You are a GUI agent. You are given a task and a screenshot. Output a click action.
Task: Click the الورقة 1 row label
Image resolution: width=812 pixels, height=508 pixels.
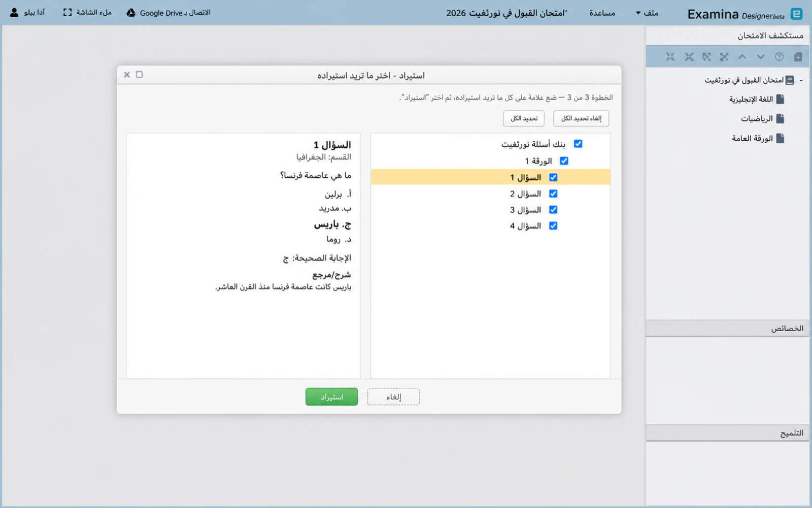pyautogui.click(x=538, y=161)
